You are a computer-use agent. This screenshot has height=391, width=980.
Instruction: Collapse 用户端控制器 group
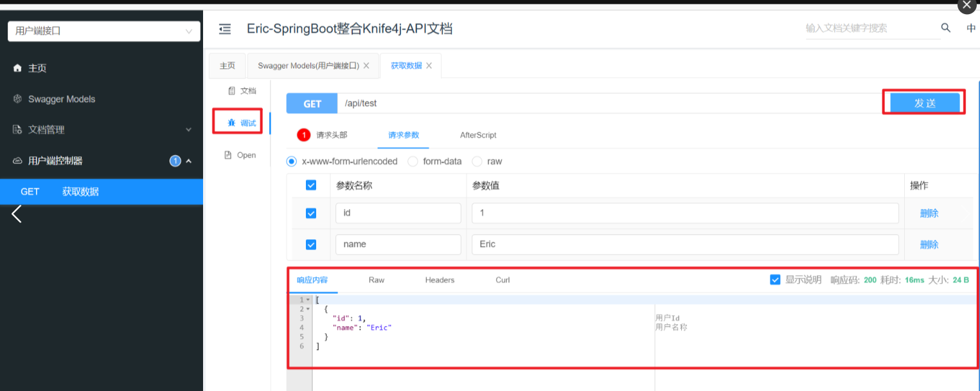(x=102, y=161)
